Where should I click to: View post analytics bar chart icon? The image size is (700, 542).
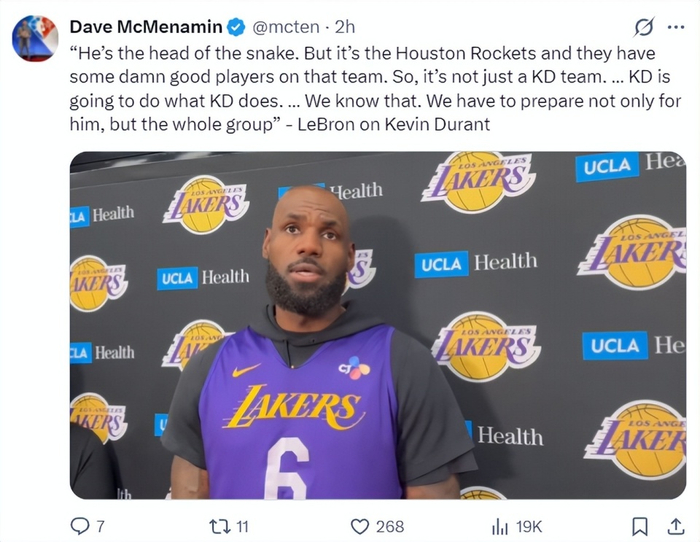click(500, 525)
